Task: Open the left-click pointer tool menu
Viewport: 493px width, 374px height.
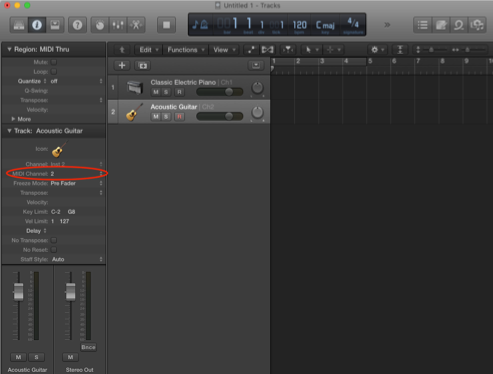Action: pyautogui.click(x=312, y=50)
